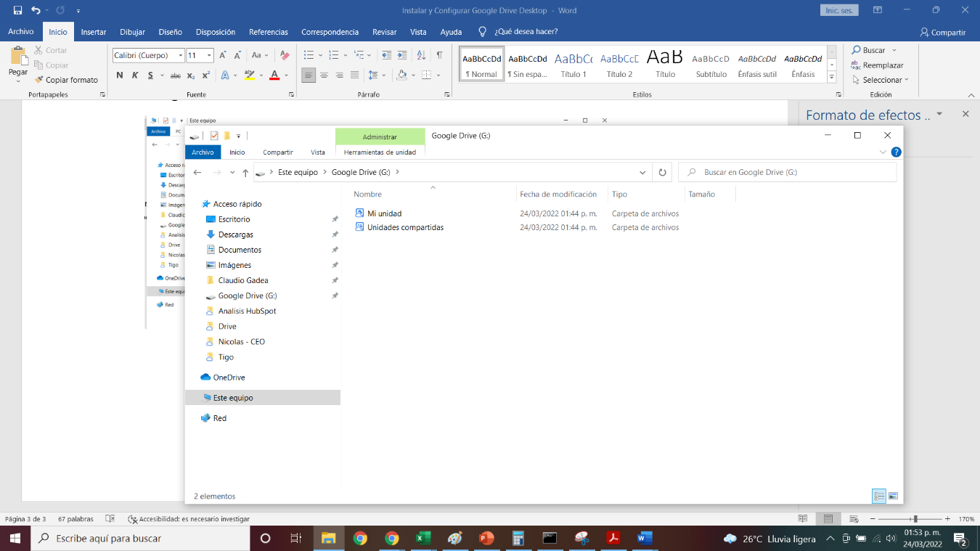Center text in Word paragraph group
The image size is (980, 551).
324,75
